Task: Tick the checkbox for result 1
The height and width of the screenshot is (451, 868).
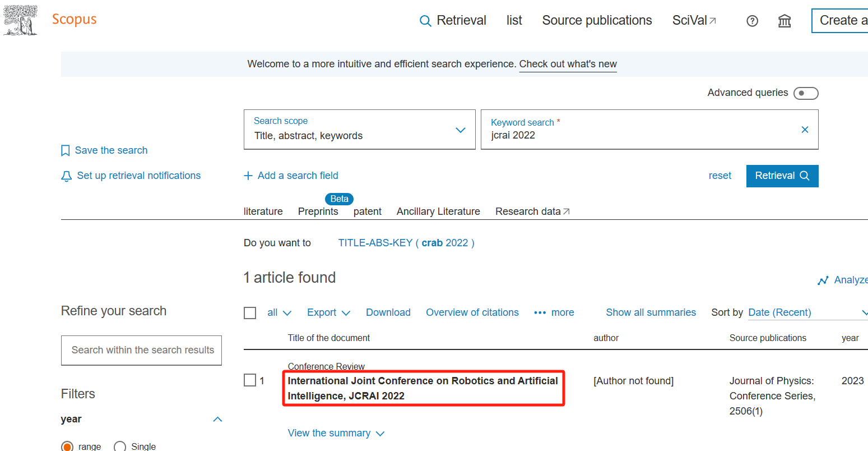Action: coord(250,380)
